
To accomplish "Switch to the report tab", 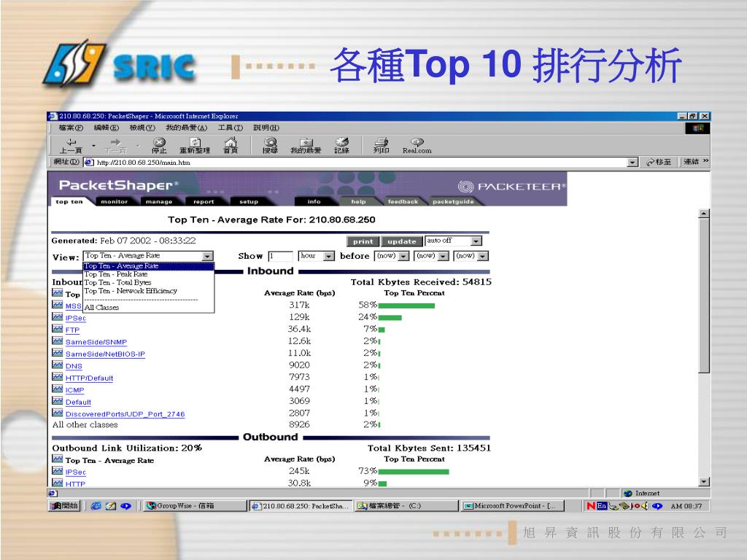I will (x=204, y=201).
